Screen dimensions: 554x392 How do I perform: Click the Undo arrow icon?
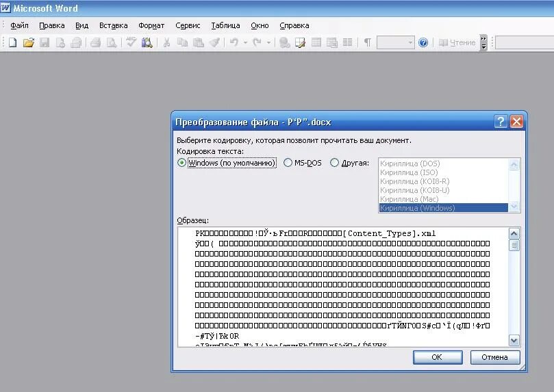pos(234,42)
